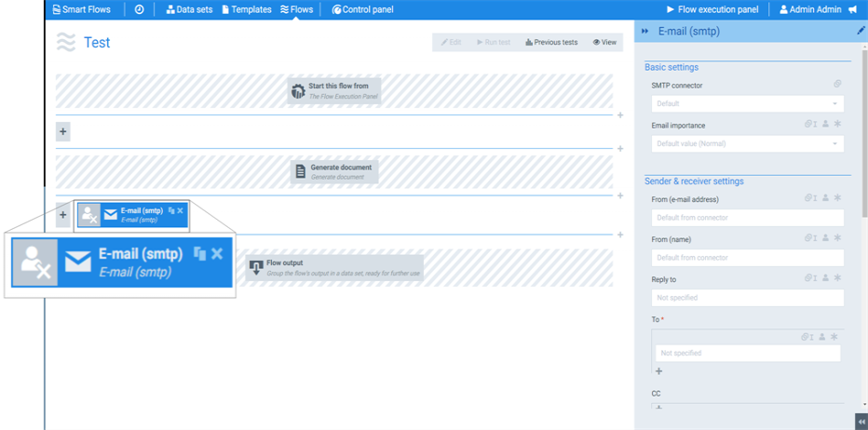Screen dimensions: 868x430
Task: Click the envelope icon of E-mail (smtp) step
Action: pos(111,215)
